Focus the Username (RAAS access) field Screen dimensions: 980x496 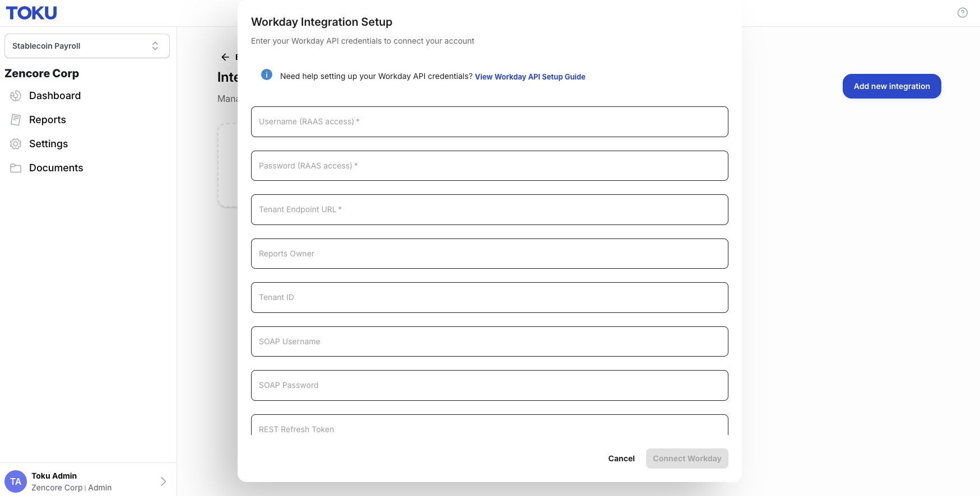[490, 121]
